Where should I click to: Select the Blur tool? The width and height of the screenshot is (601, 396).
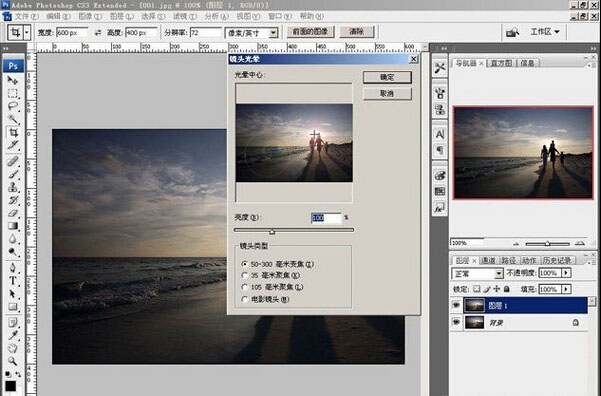pyautogui.click(x=13, y=239)
